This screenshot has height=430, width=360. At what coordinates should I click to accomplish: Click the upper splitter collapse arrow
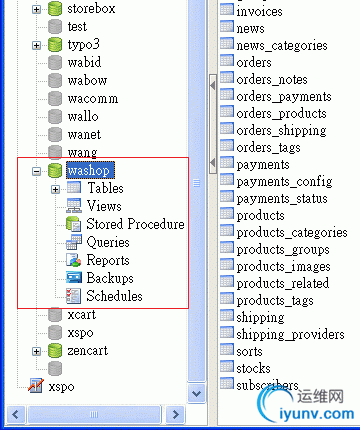pos(213,86)
